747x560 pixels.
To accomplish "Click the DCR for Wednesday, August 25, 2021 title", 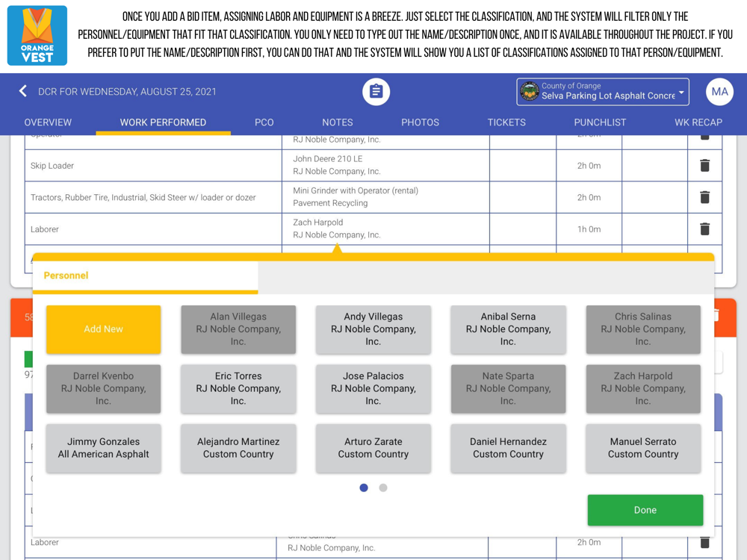I will [127, 91].
